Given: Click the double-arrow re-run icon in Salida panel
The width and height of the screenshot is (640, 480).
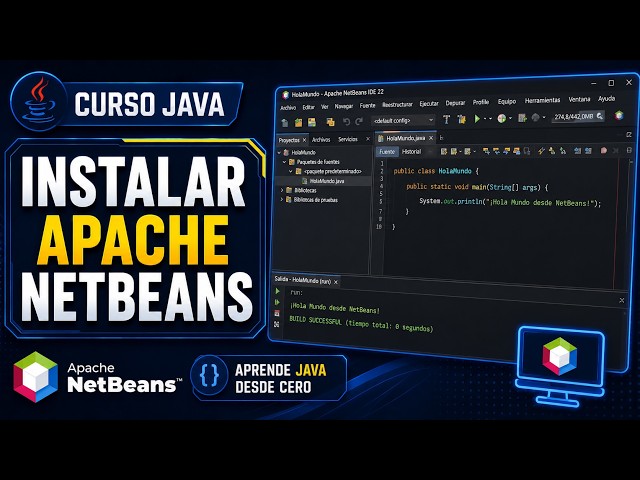Looking at the screenshot, I should point(278,302).
